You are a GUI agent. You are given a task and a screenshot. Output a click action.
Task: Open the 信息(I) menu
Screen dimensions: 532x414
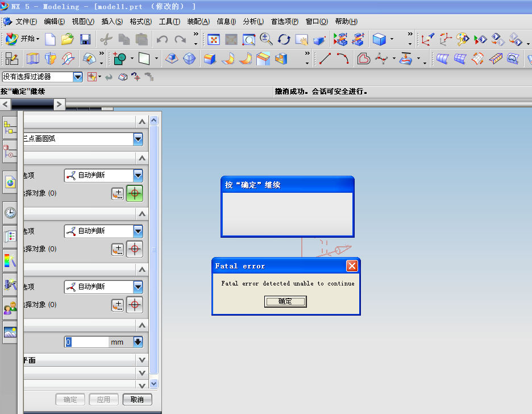click(226, 22)
